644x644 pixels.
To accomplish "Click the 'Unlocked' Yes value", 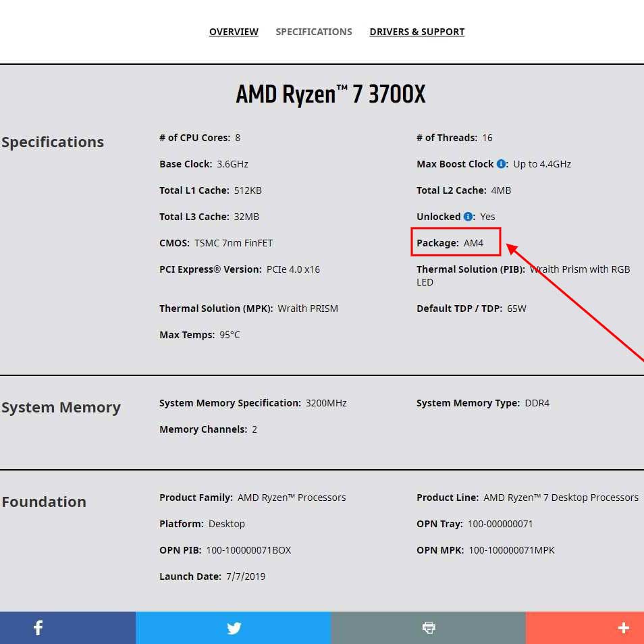I will click(x=487, y=217).
